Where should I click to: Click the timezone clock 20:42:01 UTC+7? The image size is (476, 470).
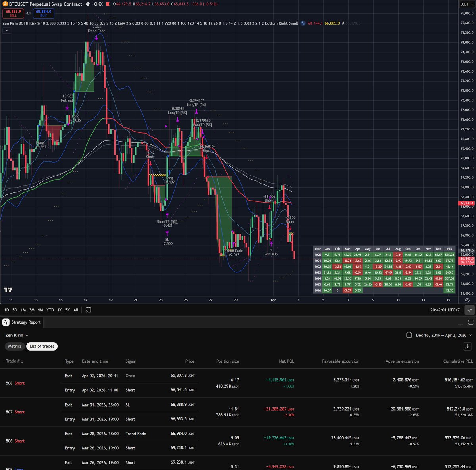coord(445,310)
